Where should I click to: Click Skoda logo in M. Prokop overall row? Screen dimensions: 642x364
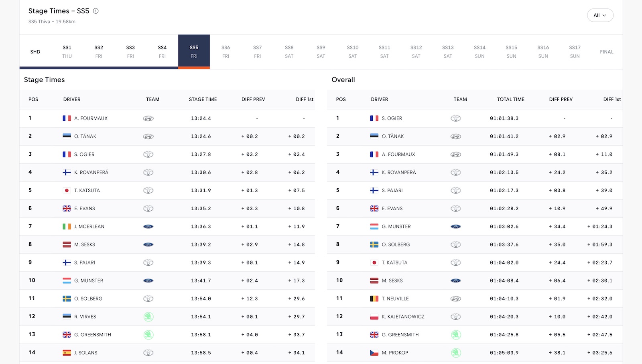pos(456,353)
